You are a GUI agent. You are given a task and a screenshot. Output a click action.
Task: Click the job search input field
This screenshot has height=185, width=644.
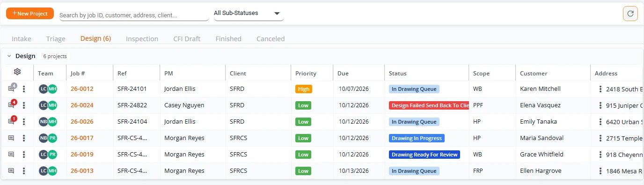point(134,15)
